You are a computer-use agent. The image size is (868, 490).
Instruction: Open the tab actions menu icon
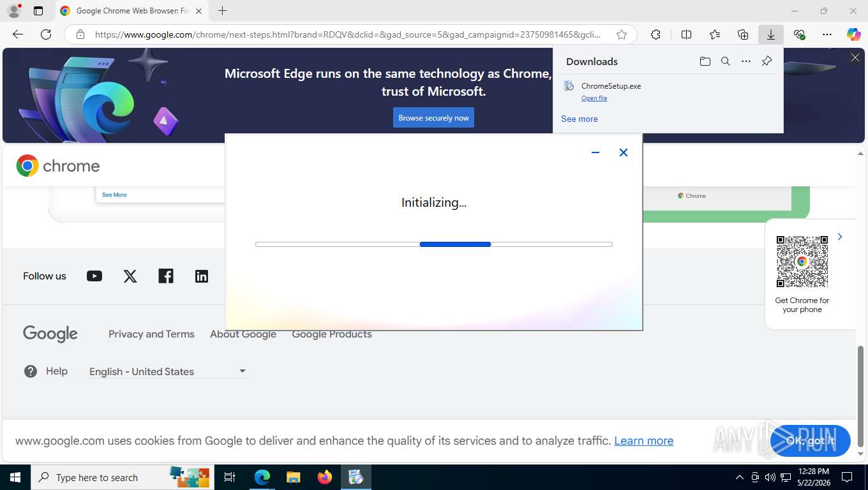click(38, 11)
